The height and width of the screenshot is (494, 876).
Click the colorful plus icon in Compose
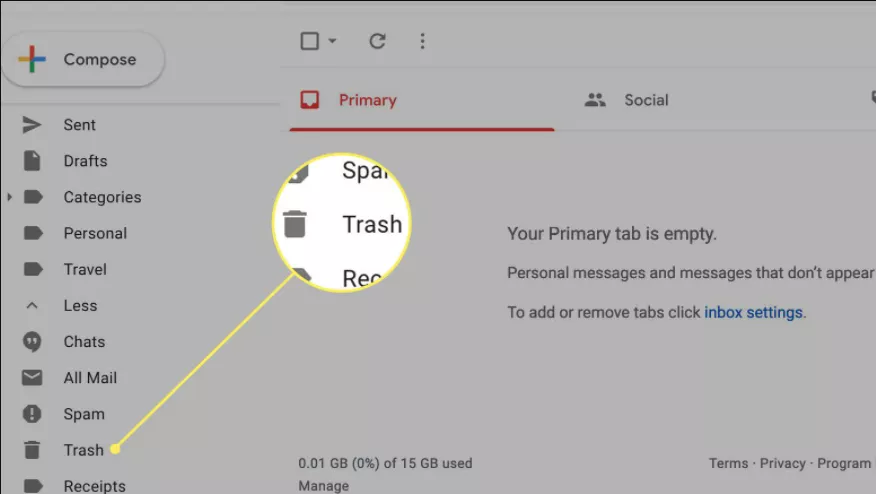point(32,59)
